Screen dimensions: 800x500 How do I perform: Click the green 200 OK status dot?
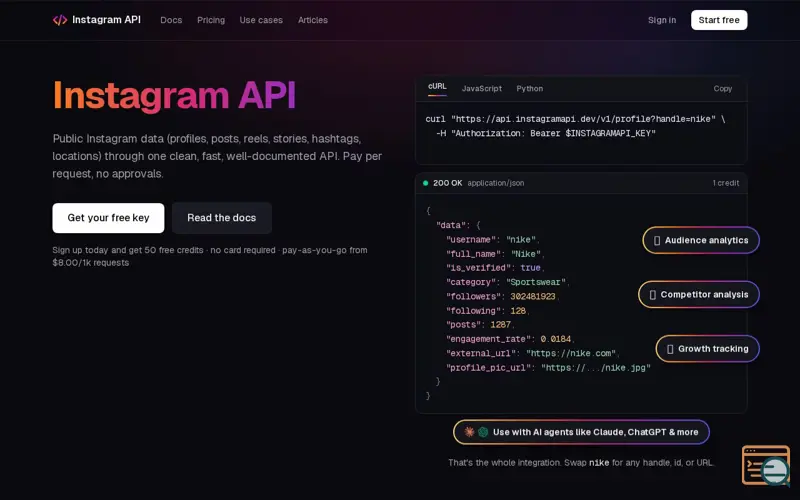tap(426, 183)
